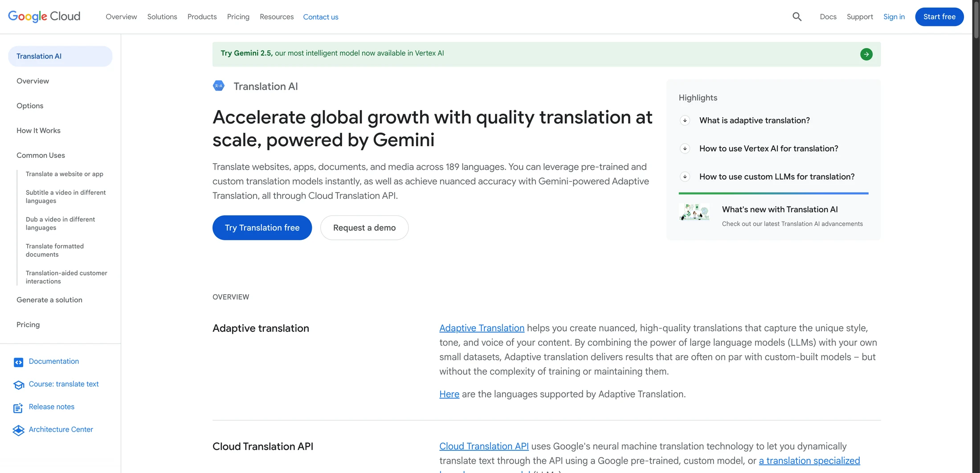980x473 pixels.
Task: Go to Common Uses section
Action: point(41,155)
